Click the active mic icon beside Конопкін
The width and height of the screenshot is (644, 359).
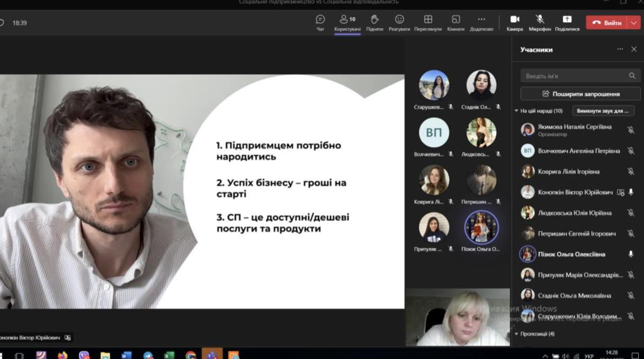(631, 192)
